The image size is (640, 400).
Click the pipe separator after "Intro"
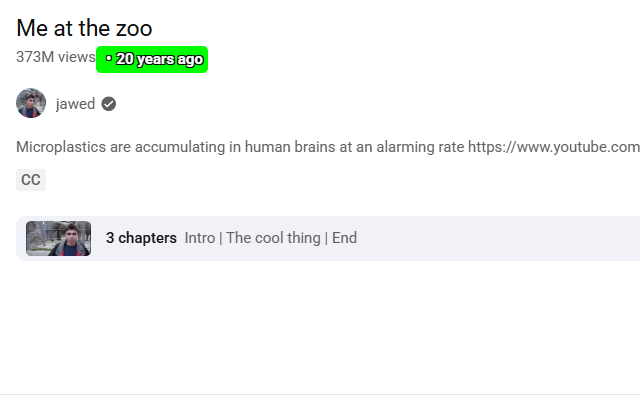click(221, 238)
